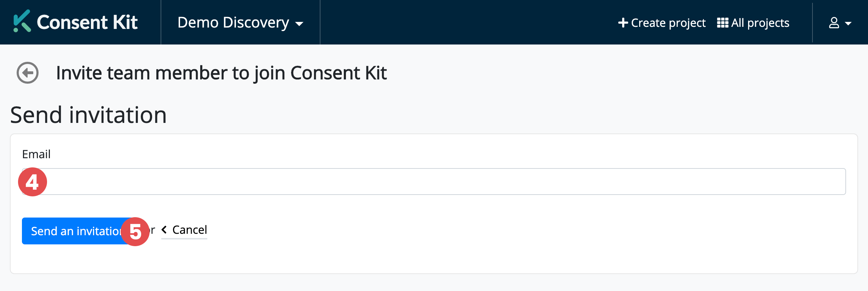Click the Invite team member page heading
Viewport: 868px width, 291px height.
[x=221, y=73]
